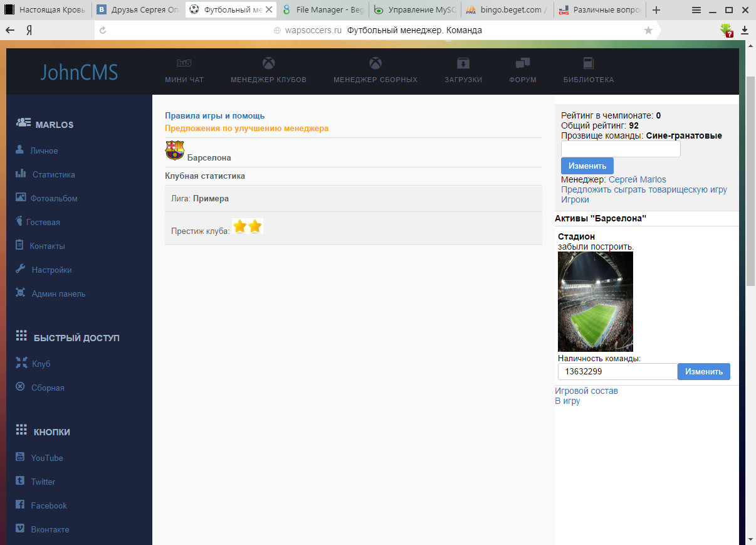
Task: Open Правила игры и помощь link
Action: pyautogui.click(x=215, y=115)
